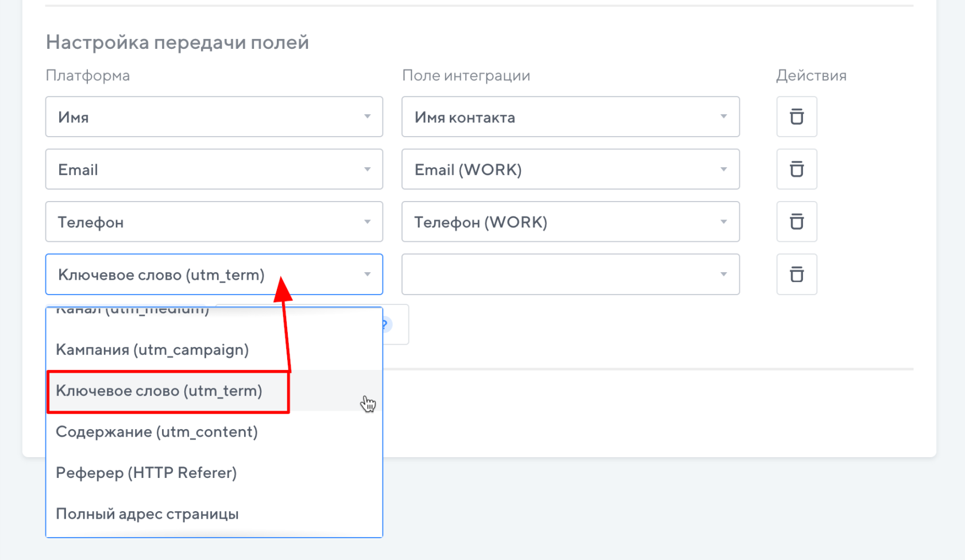The image size is (965, 560).
Task: Select Содержание (utm_content) option
Action: (157, 432)
